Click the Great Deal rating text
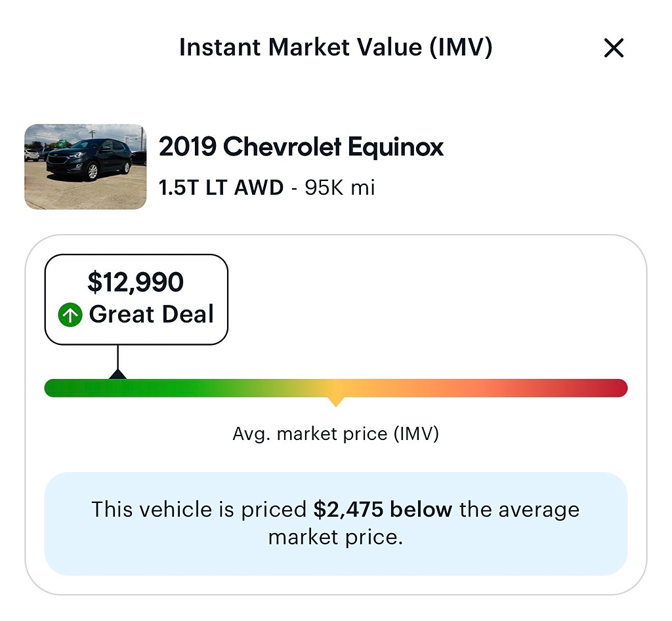Image resolution: width=672 pixels, height=621 pixels. 152,314
